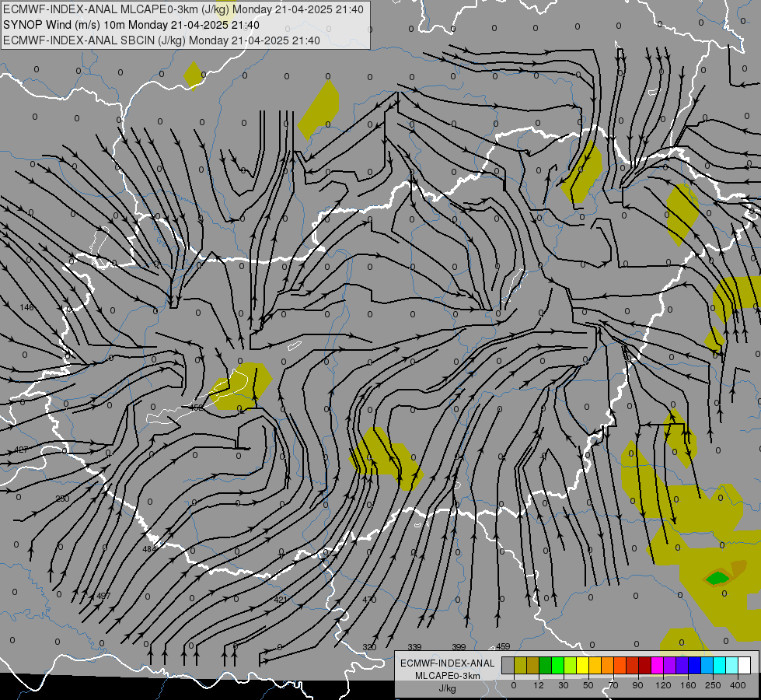Screen dimensions: 761x700
Task: Click the MLCAPE0-3km title line in header
Action: coord(183,9)
